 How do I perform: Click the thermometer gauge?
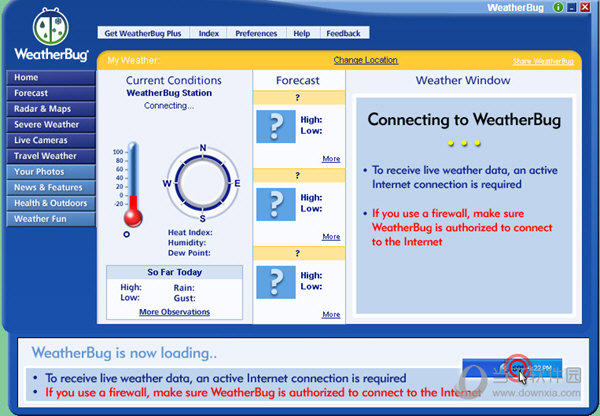(132, 185)
